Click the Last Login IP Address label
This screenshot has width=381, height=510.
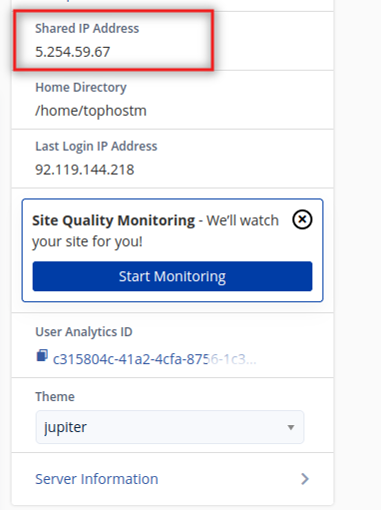pos(96,147)
